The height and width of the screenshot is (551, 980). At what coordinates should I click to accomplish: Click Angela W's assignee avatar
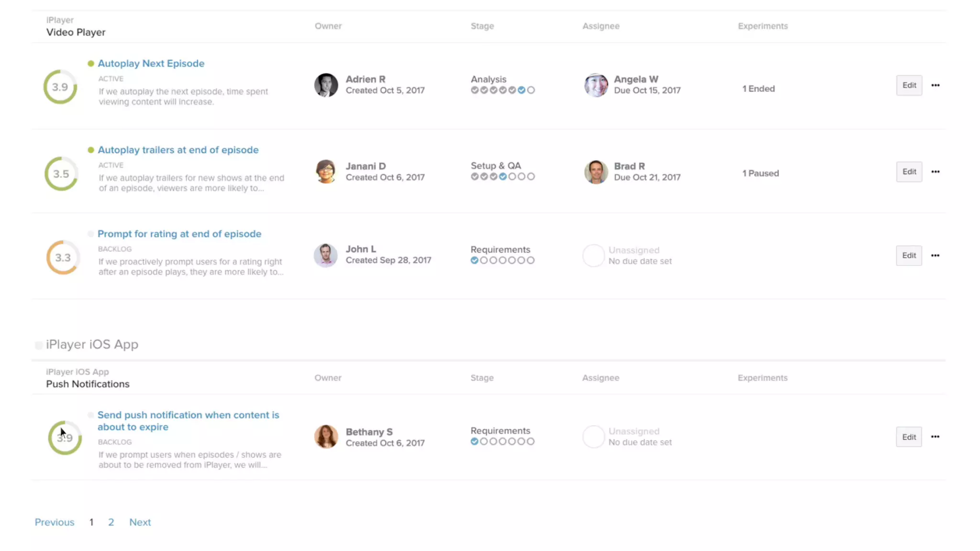[x=596, y=85]
